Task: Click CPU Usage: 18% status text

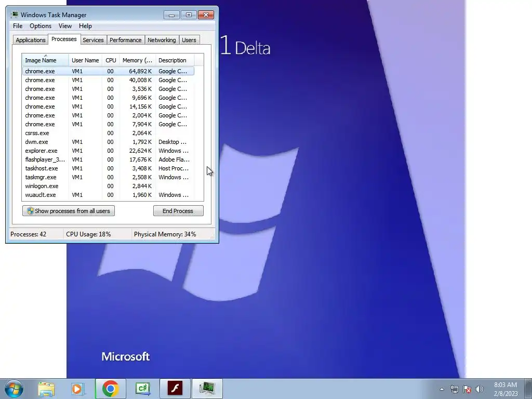Action: tap(88, 234)
